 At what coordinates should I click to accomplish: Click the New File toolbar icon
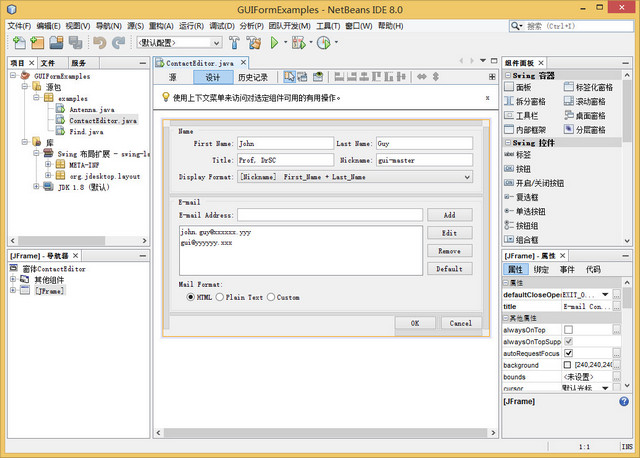20,43
